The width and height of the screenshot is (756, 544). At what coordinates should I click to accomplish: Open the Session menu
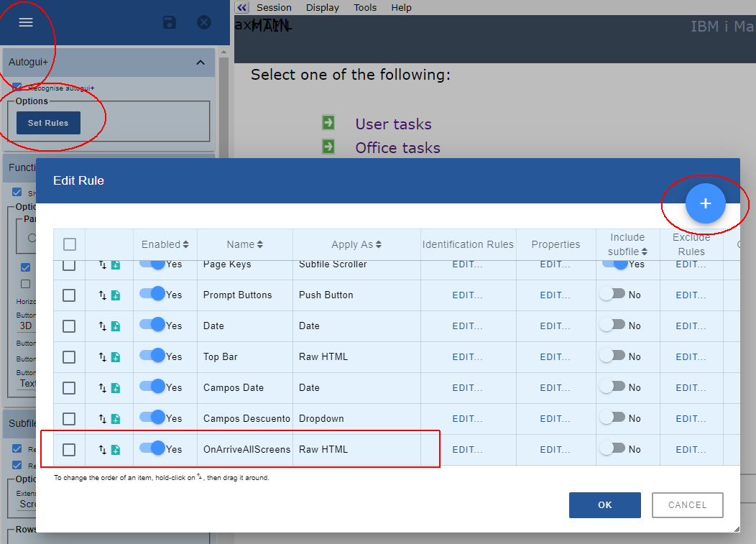pos(274,7)
